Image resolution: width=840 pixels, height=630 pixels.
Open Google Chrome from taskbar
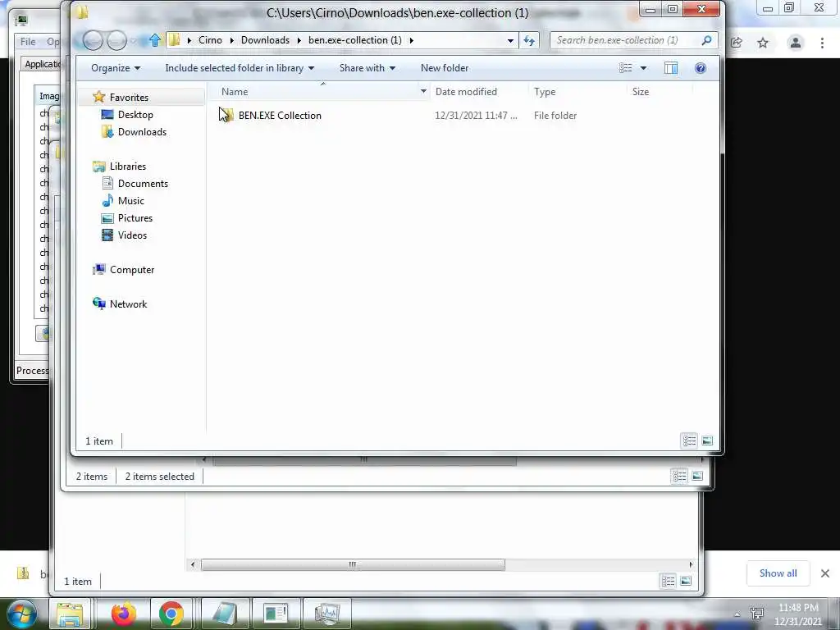tap(171, 614)
